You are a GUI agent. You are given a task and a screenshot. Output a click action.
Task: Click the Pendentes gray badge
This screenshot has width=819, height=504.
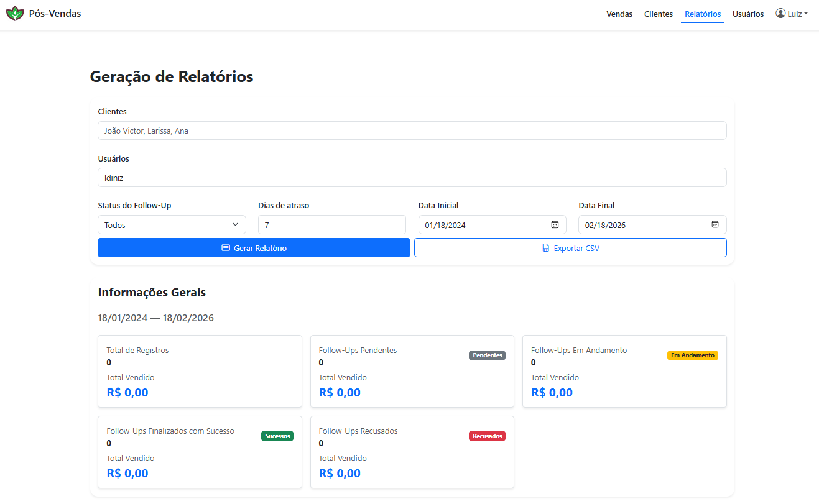click(x=487, y=355)
